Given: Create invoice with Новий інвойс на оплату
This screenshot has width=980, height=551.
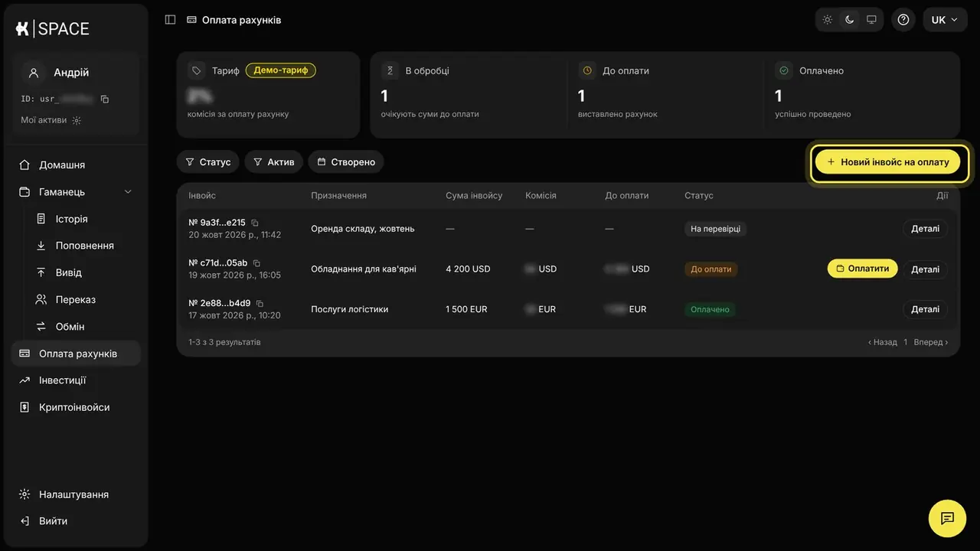Looking at the screenshot, I should (888, 162).
